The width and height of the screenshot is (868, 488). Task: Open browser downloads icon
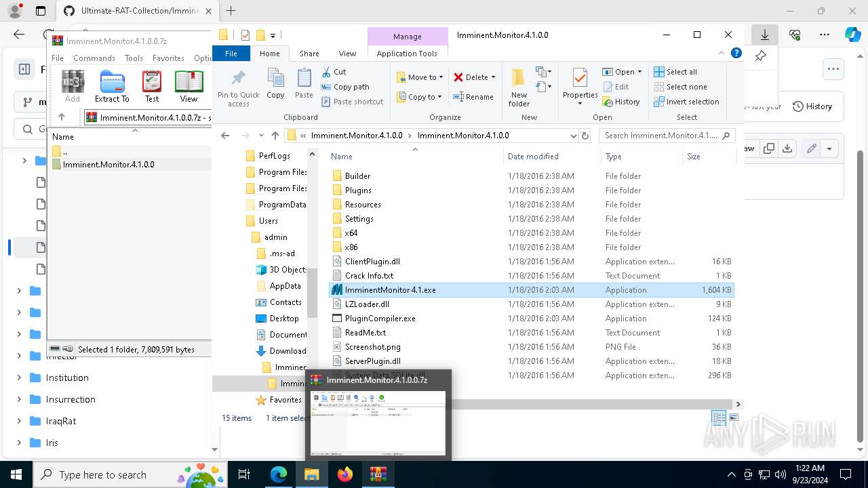(x=764, y=35)
